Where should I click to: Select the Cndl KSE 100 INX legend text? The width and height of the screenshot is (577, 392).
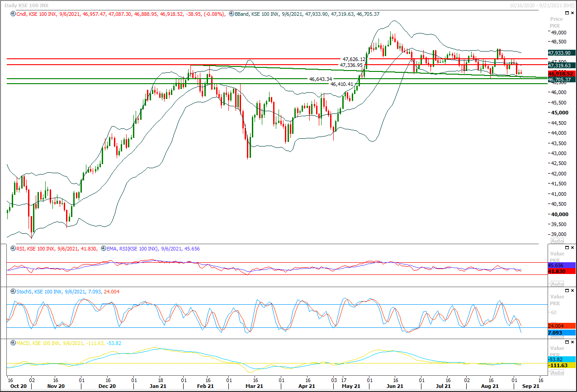pyautogui.click(x=121, y=14)
